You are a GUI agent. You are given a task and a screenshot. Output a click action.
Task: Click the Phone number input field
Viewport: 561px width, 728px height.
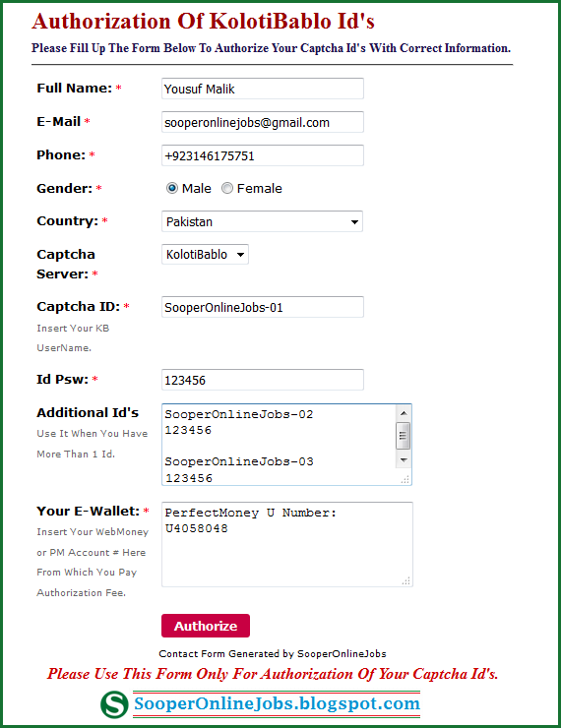pos(263,155)
